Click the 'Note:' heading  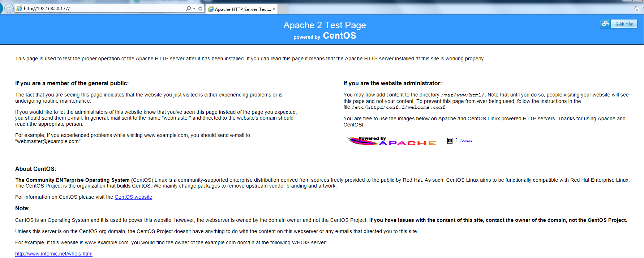click(22, 208)
